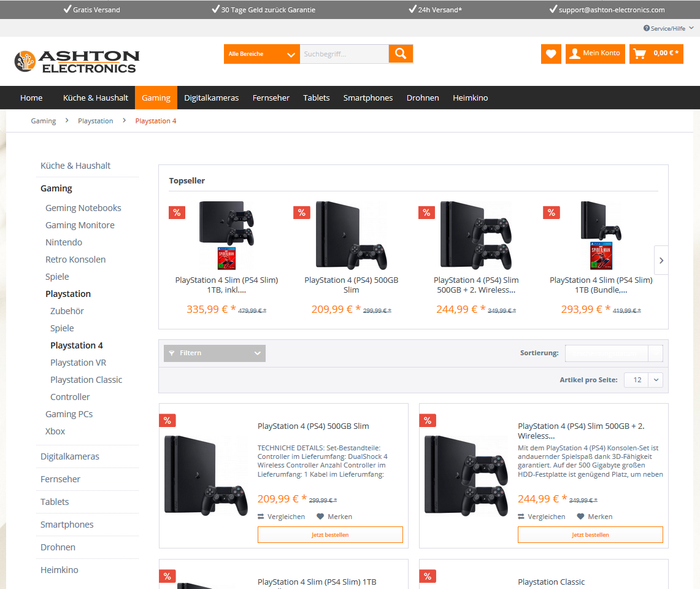Click Vergleichen under the 209,99 € product
This screenshot has height=589, width=700.
click(x=281, y=517)
